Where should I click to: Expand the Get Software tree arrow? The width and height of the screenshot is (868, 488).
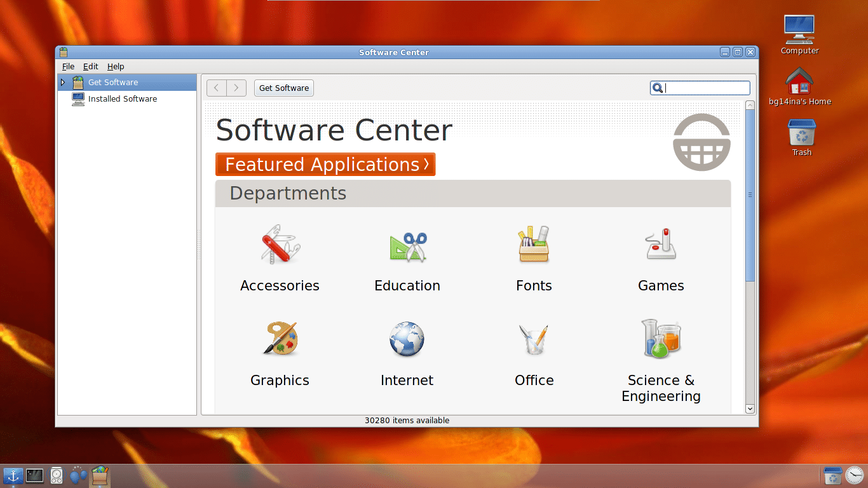click(63, 83)
